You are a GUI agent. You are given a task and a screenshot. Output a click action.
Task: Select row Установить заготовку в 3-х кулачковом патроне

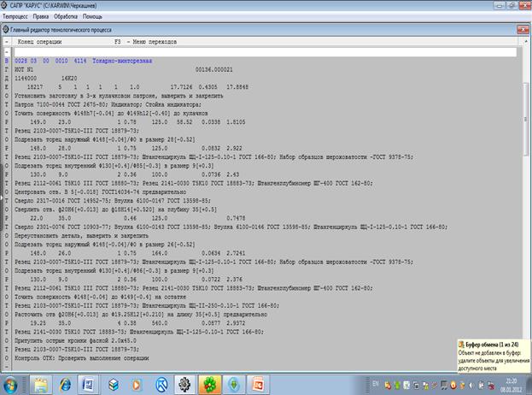click(x=119, y=96)
